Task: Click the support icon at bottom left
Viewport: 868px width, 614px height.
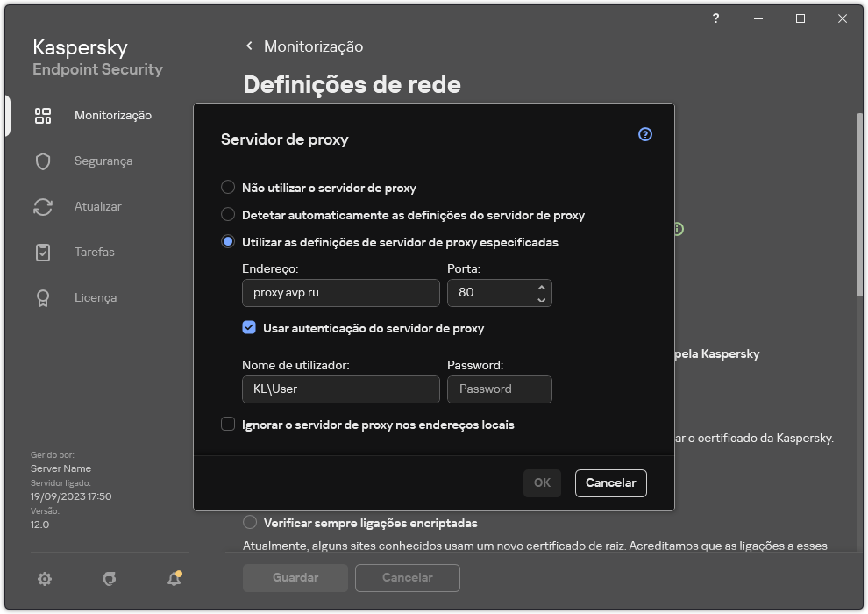Action: tap(109, 579)
